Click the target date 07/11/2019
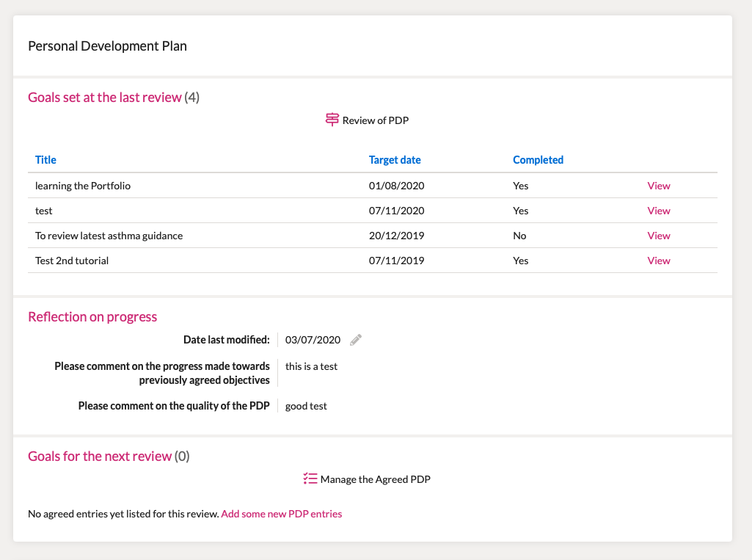This screenshot has width=752, height=560. (x=397, y=261)
